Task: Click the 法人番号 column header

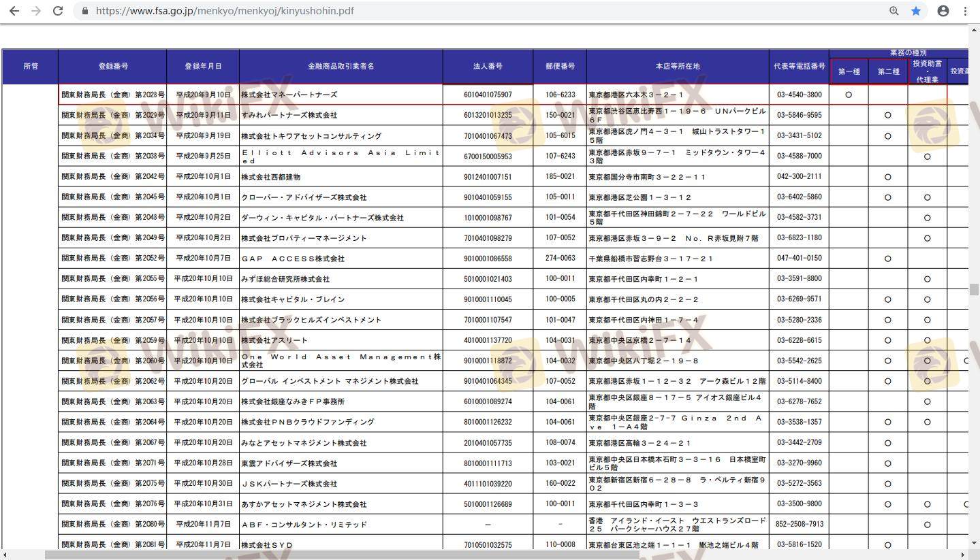Action: pyautogui.click(x=488, y=67)
